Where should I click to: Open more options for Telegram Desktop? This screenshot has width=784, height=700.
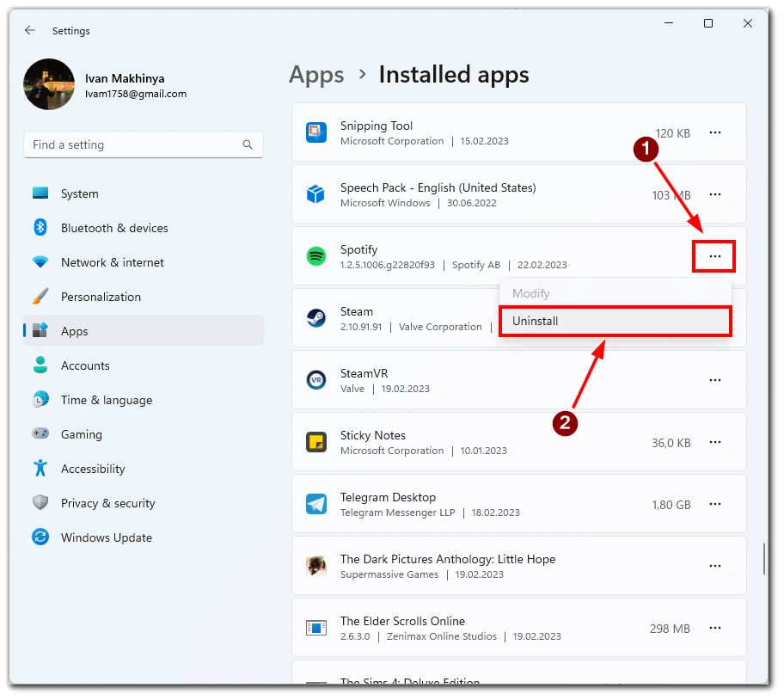716,505
